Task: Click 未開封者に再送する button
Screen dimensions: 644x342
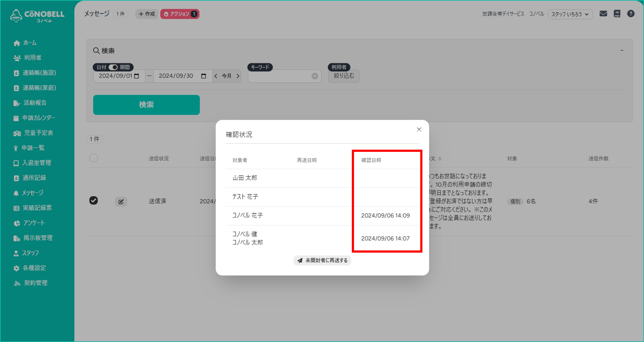Action: (322, 261)
